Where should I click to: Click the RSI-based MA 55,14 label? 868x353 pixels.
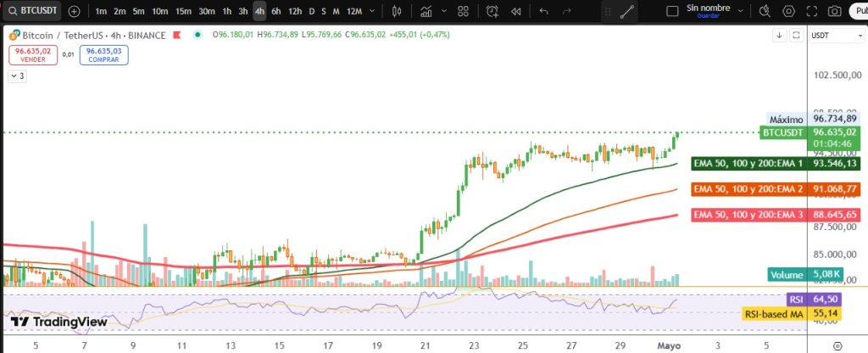pos(792,314)
